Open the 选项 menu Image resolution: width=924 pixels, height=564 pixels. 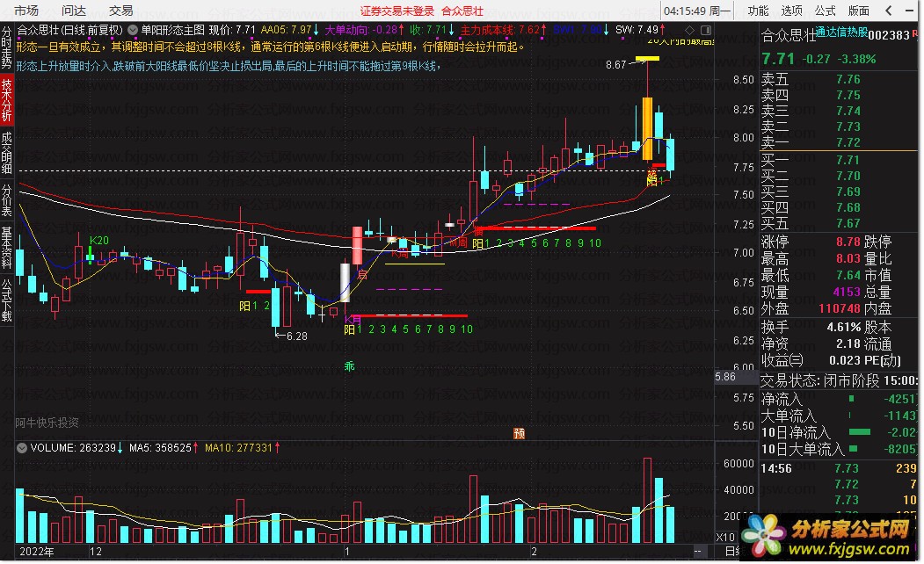(x=791, y=11)
